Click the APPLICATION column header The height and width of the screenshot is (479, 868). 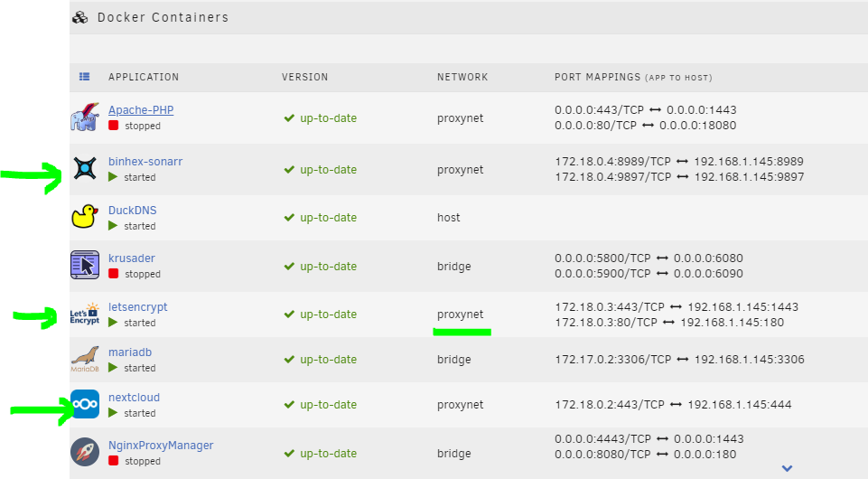144,77
